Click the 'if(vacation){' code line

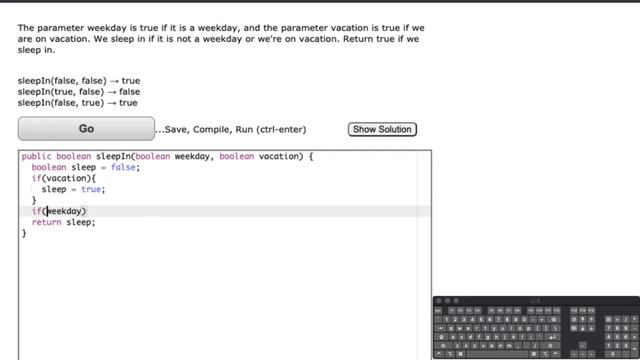64,178
